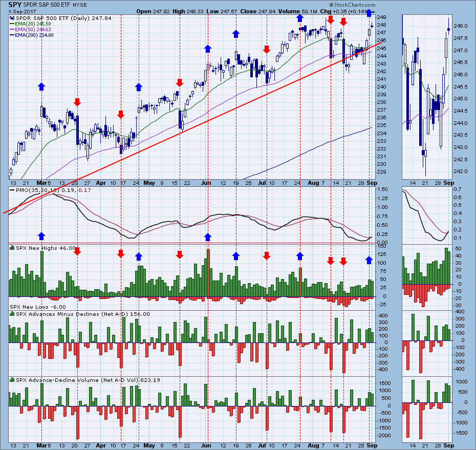Click the 240 price axis label

pyautogui.click(x=382, y=87)
